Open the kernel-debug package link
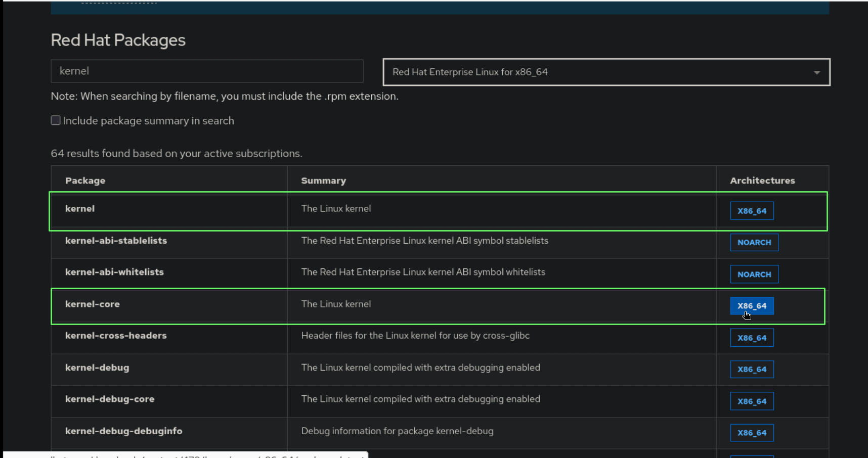Image resolution: width=868 pixels, height=458 pixels. pos(97,368)
